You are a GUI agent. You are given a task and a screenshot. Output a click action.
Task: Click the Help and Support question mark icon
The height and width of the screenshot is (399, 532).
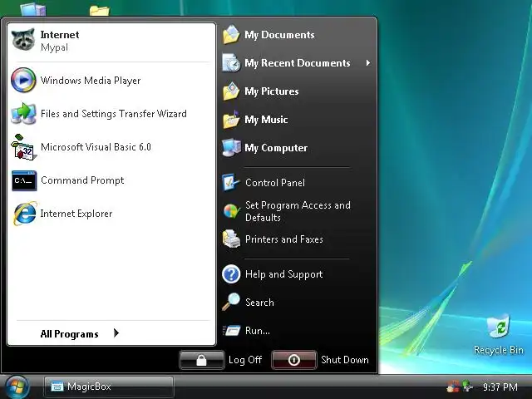[231, 274]
